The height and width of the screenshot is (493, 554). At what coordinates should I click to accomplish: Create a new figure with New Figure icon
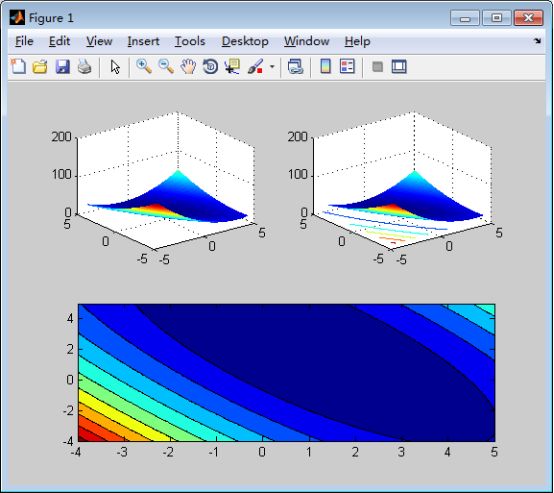coord(18,66)
